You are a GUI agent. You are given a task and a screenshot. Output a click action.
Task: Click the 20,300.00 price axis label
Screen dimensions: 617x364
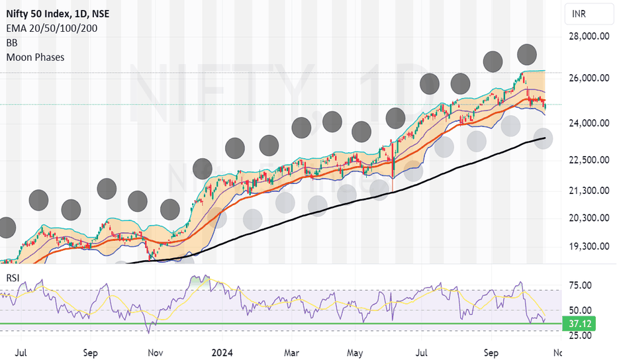pos(589,218)
